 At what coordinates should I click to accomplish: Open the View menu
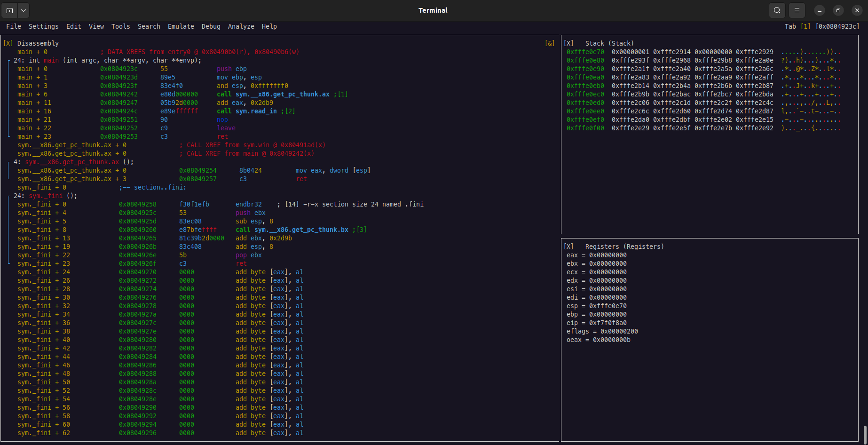pyautogui.click(x=96, y=26)
